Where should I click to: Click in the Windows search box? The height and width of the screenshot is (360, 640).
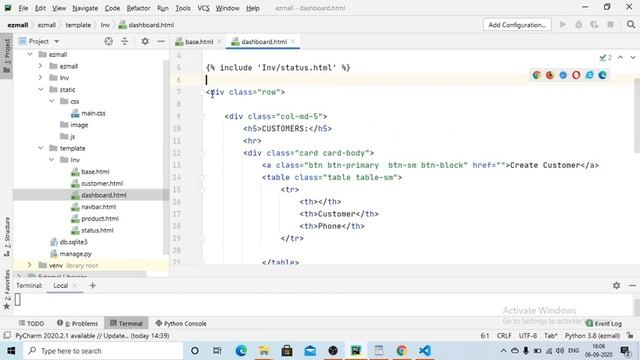click(103, 351)
